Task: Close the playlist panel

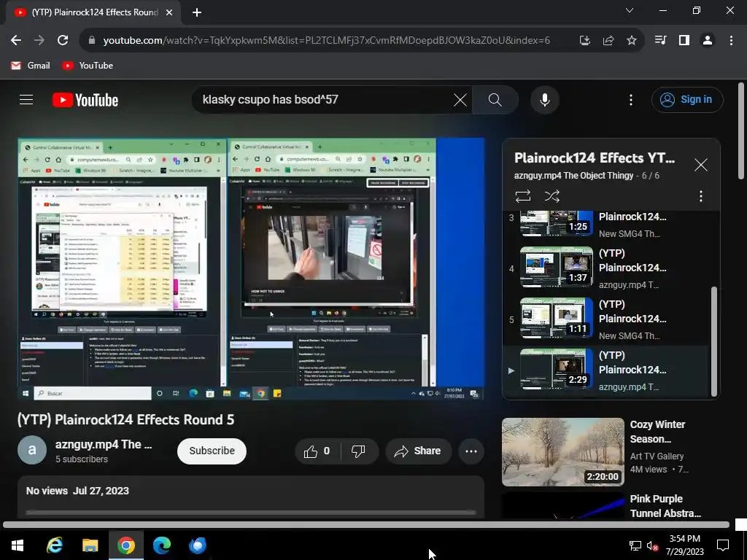Action: 701,165
